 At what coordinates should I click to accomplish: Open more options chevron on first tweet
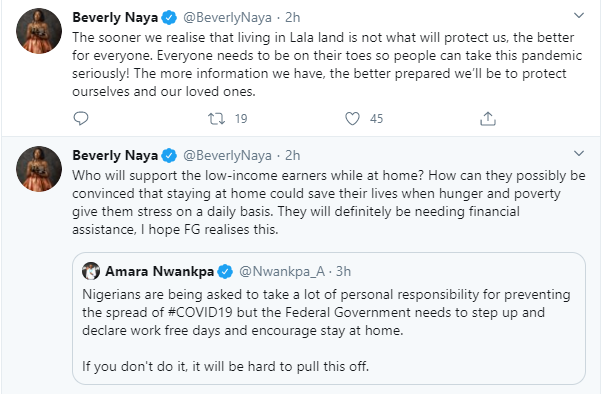point(579,16)
